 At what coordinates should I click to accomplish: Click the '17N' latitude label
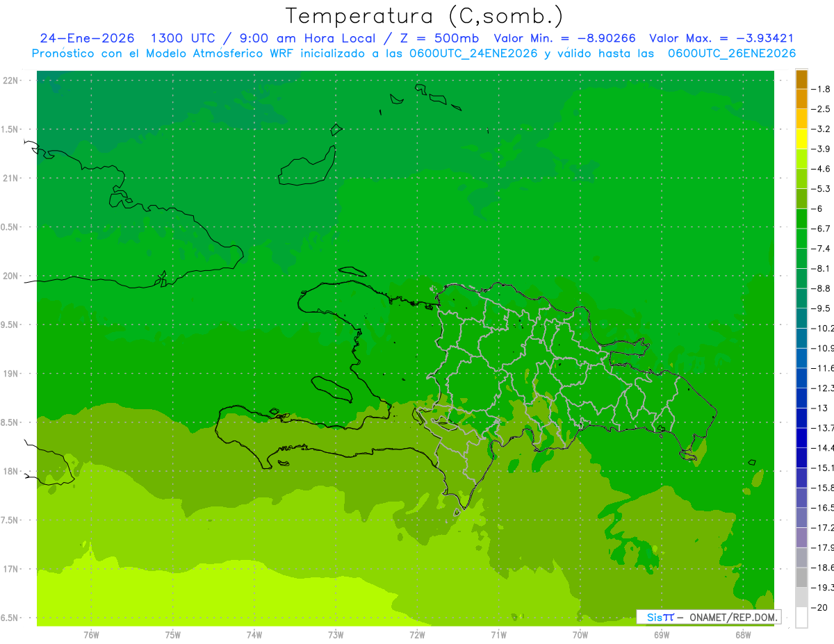pyautogui.click(x=12, y=569)
